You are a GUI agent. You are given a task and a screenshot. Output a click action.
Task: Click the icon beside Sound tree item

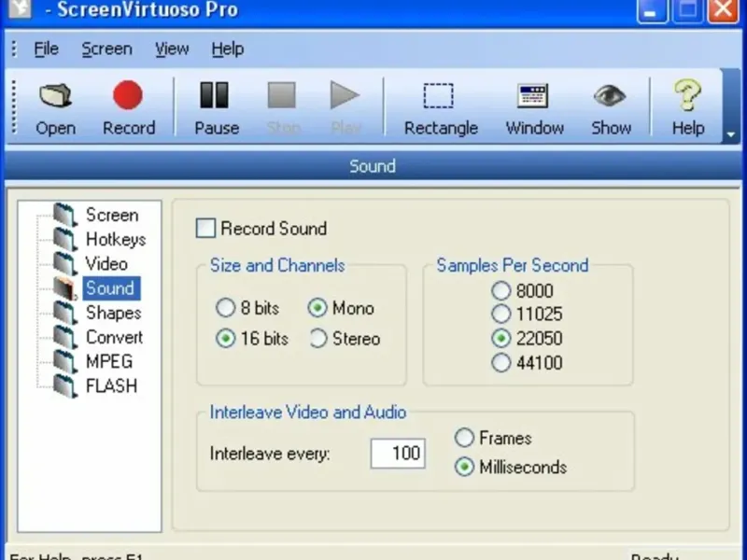click(65, 288)
